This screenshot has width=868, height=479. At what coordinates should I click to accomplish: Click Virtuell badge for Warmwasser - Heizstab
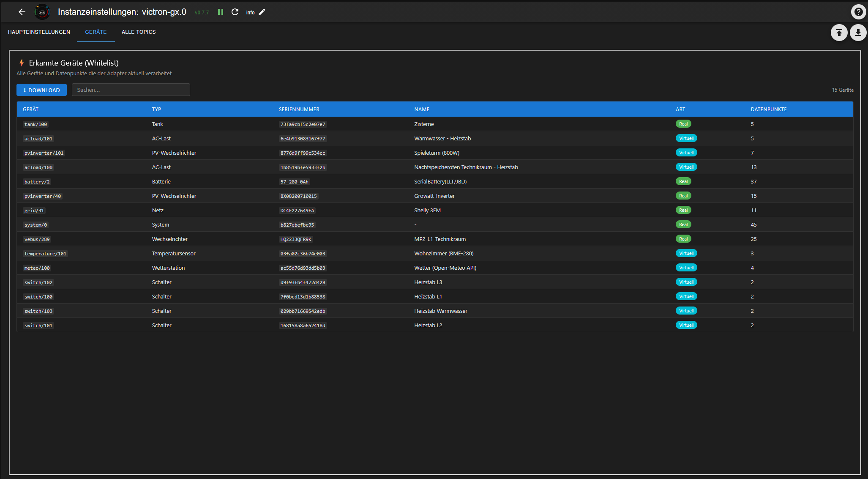coord(686,138)
